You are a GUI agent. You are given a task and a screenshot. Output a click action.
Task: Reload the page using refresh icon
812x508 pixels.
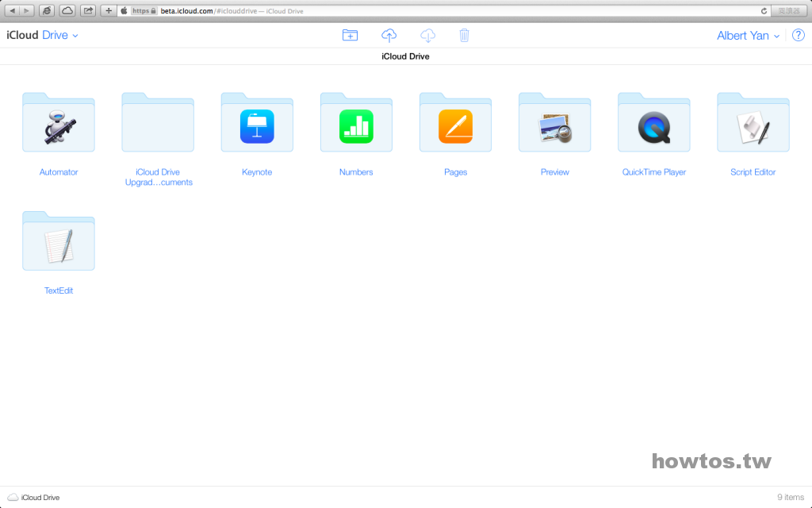pyautogui.click(x=764, y=11)
